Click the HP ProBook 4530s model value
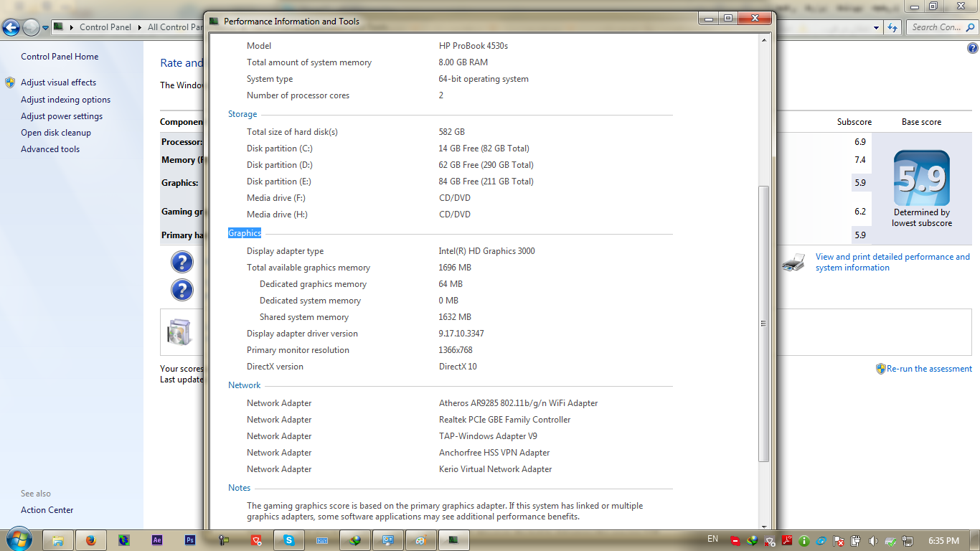This screenshot has width=980, height=551. click(473, 46)
